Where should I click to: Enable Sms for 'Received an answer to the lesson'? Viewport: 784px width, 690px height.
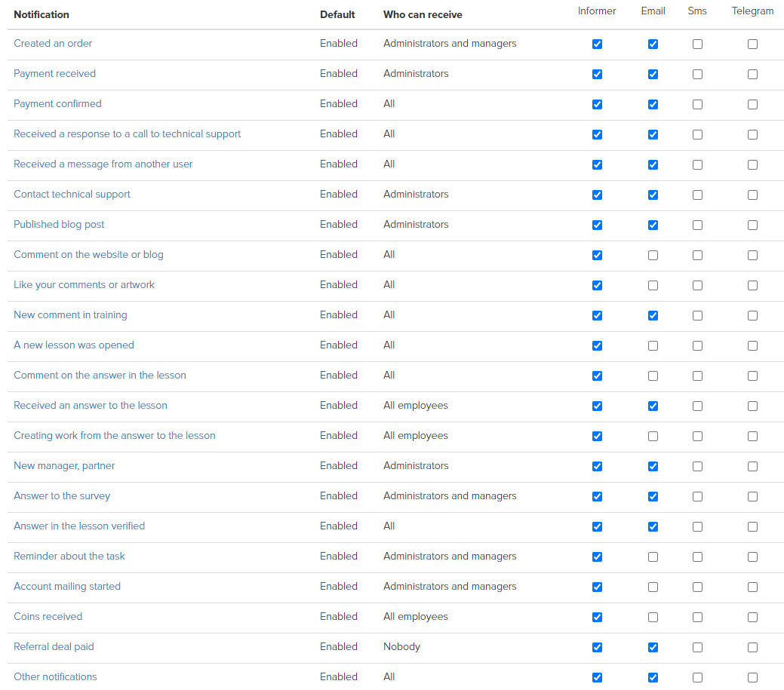point(697,406)
